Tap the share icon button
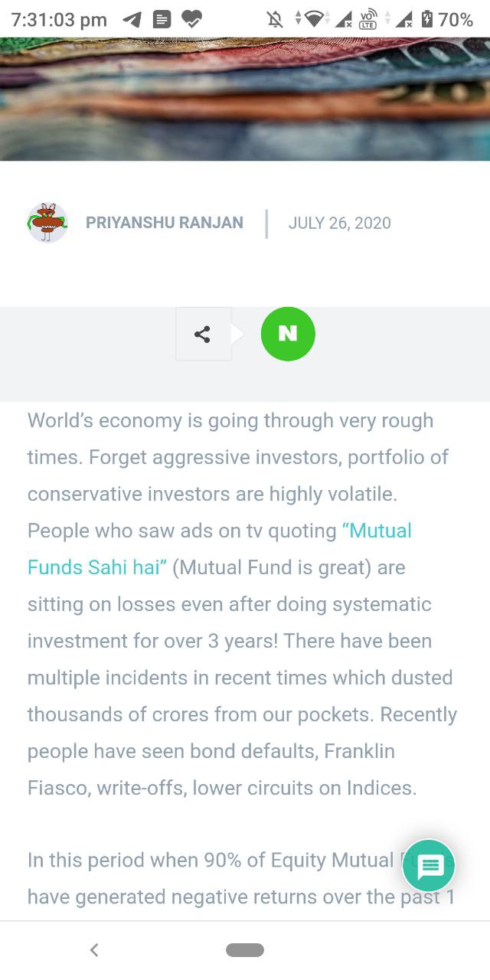The height and width of the screenshot is (980, 490). click(203, 334)
